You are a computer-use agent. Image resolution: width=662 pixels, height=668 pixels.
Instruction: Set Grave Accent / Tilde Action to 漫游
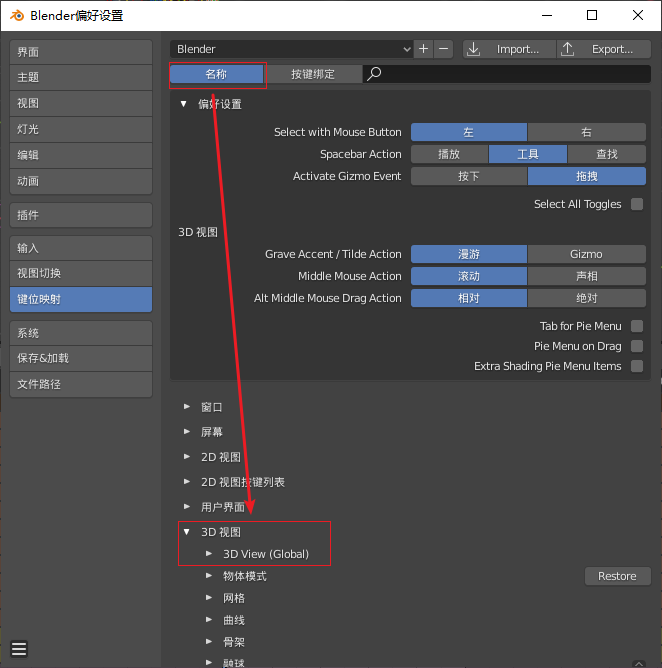point(469,254)
